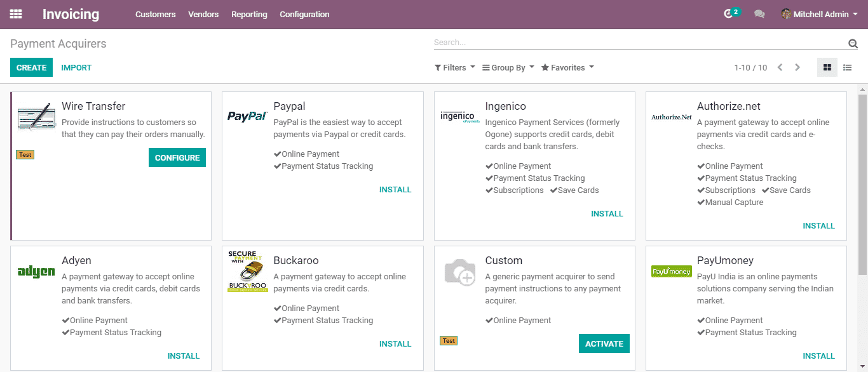
Task: Activate the Custom payment acquirer
Action: point(604,343)
